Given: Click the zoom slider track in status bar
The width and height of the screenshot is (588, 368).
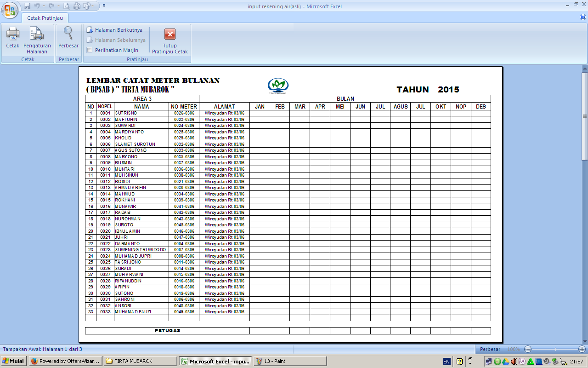Looking at the screenshot, I should click(555, 349).
